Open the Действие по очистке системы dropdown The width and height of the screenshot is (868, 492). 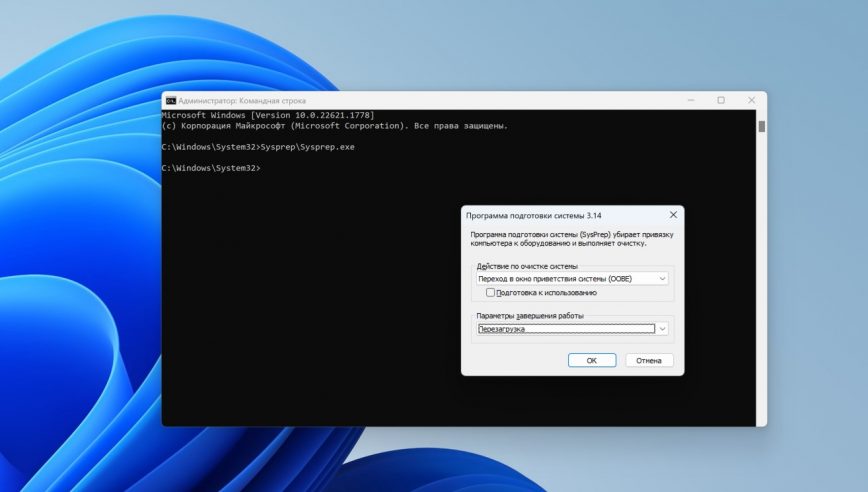pos(572,278)
